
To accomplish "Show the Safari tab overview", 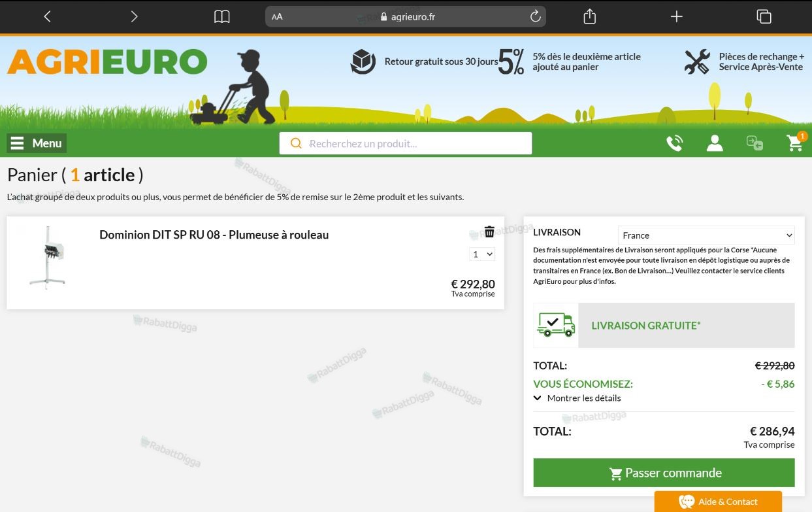I will 764,16.
